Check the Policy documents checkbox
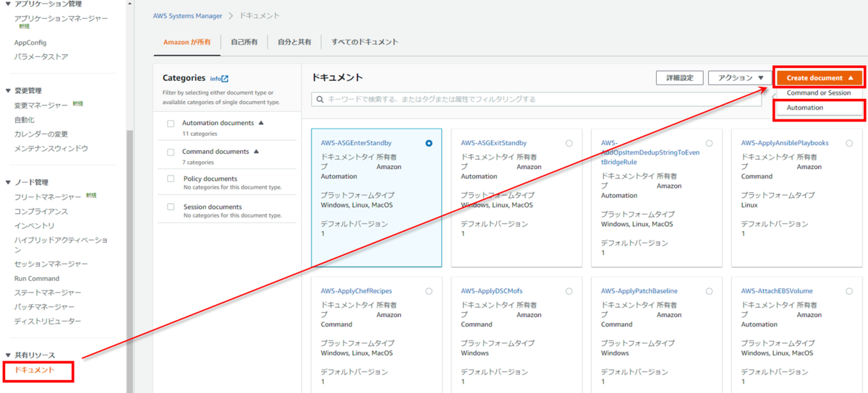Image resolution: width=868 pixels, height=393 pixels. click(x=171, y=178)
